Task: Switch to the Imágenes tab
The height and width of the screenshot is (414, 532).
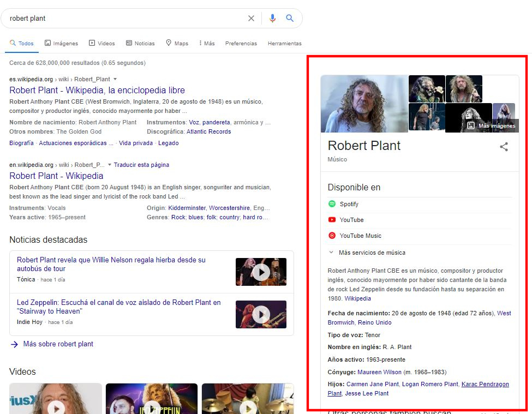Action: pos(62,43)
